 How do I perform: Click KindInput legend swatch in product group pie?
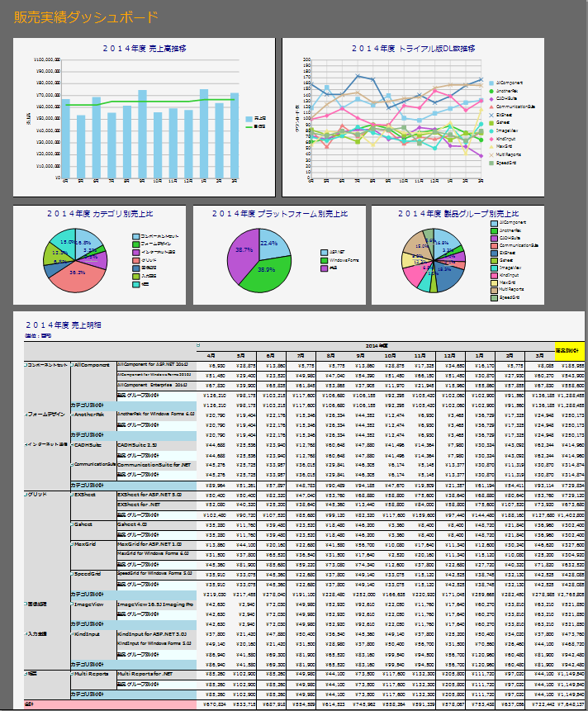coord(494,275)
